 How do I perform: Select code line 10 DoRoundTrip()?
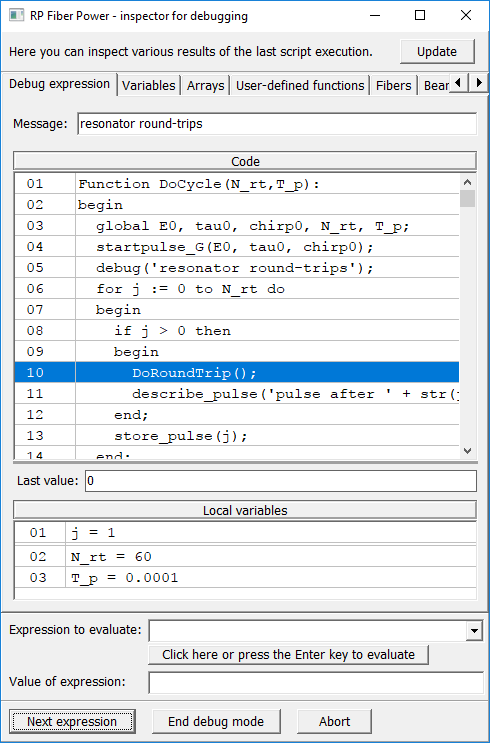(x=237, y=372)
